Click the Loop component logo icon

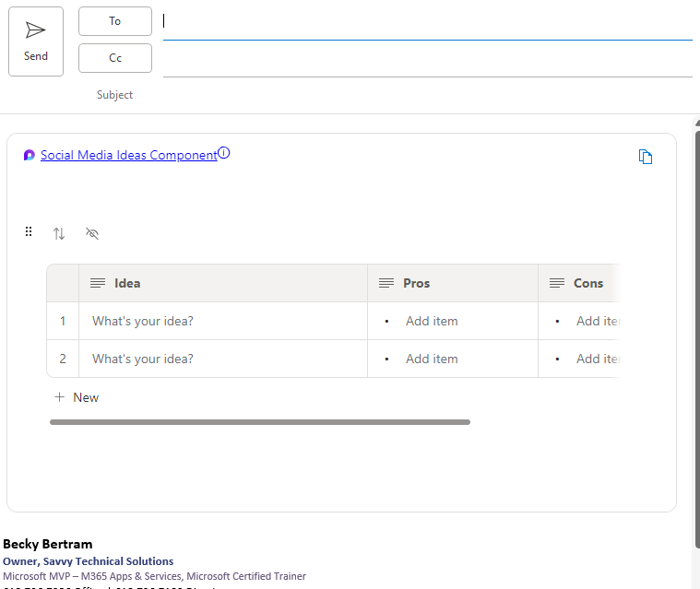[30, 156]
